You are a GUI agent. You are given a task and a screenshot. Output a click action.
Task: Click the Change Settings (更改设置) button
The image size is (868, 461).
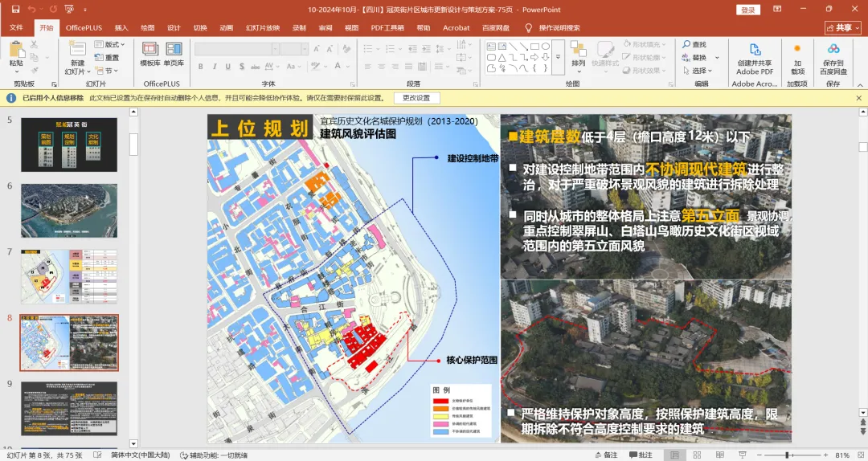(x=417, y=98)
